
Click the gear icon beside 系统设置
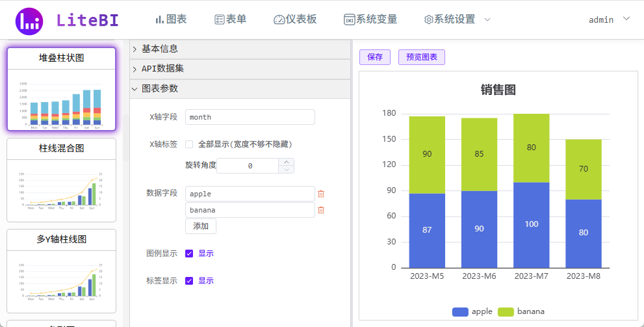(428, 20)
